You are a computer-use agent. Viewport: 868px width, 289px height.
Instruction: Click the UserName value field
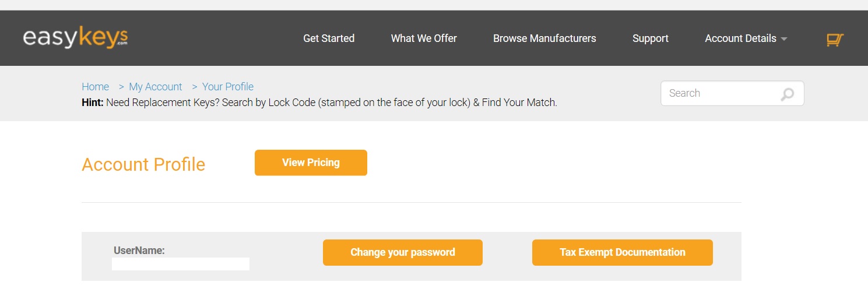(x=181, y=264)
